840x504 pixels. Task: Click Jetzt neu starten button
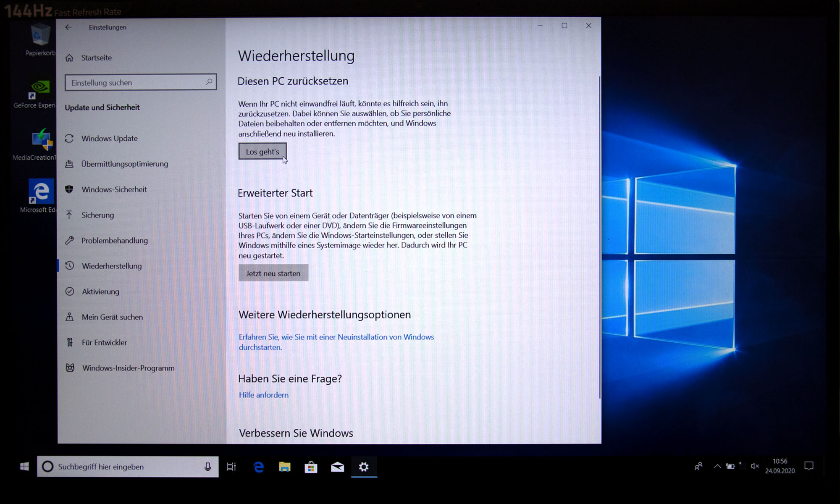click(x=273, y=273)
